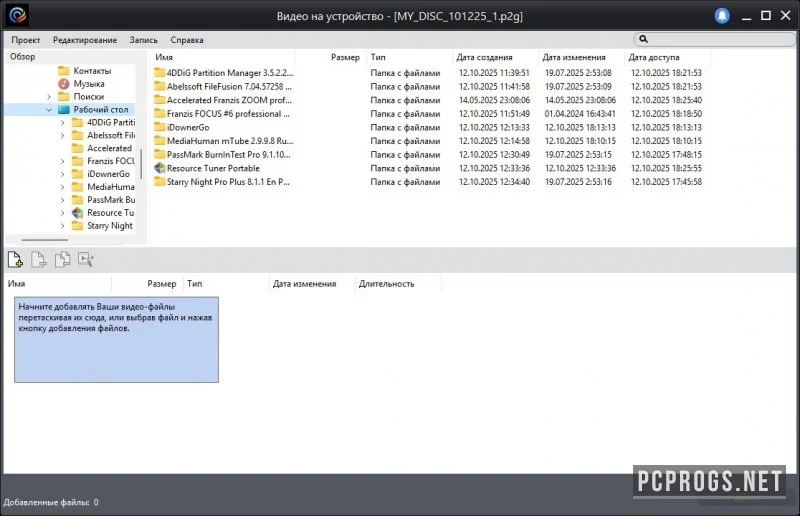Click the Franzis FOCU folder icon in the tree
Viewport: 800px width, 516px height.
coord(78,161)
